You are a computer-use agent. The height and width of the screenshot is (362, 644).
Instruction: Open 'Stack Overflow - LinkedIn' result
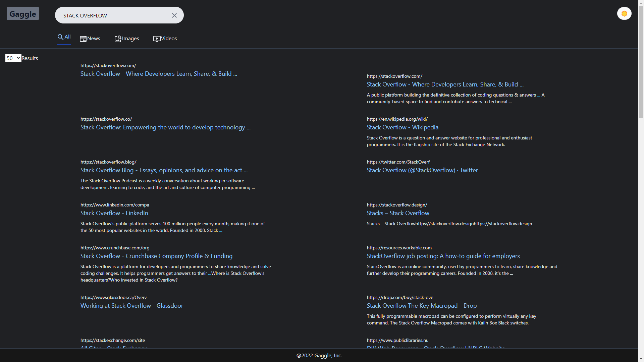pyautogui.click(x=114, y=213)
